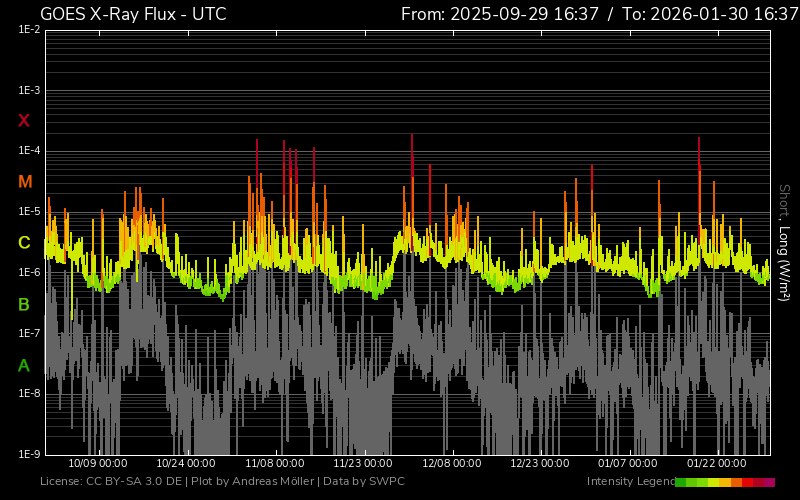Viewport: 800px width, 500px height.
Task: Click the 1E-2 y-axis tick label
Action: (x=29, y=30)
